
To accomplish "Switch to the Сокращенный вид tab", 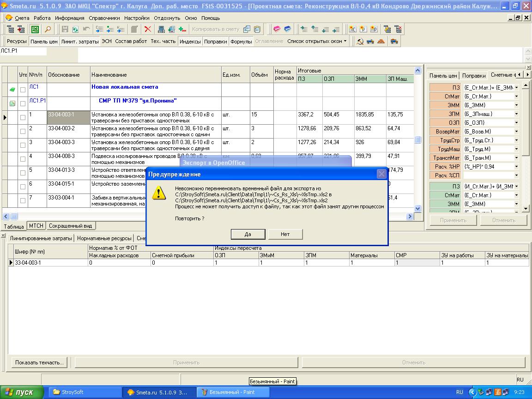I will click(71, 226).
